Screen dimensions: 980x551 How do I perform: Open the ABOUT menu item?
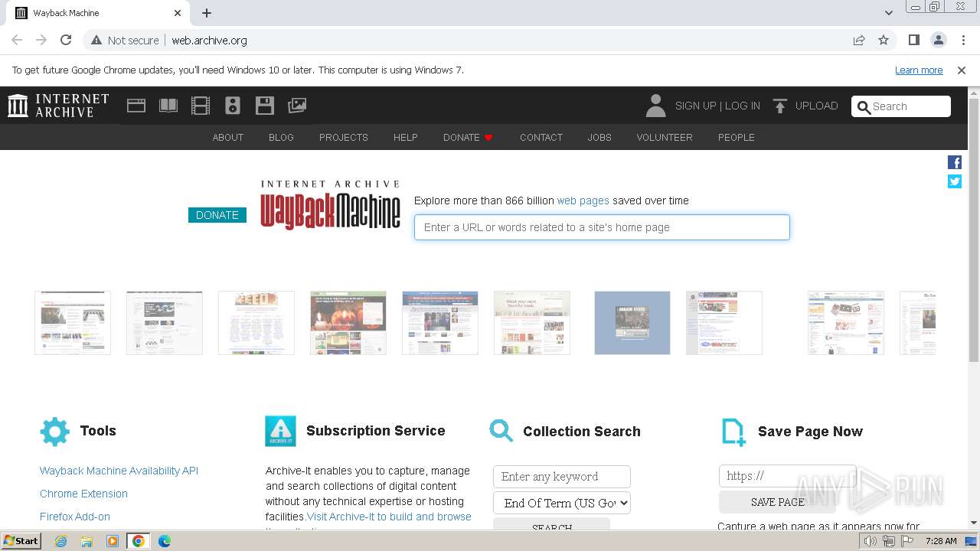click(228, 138)
